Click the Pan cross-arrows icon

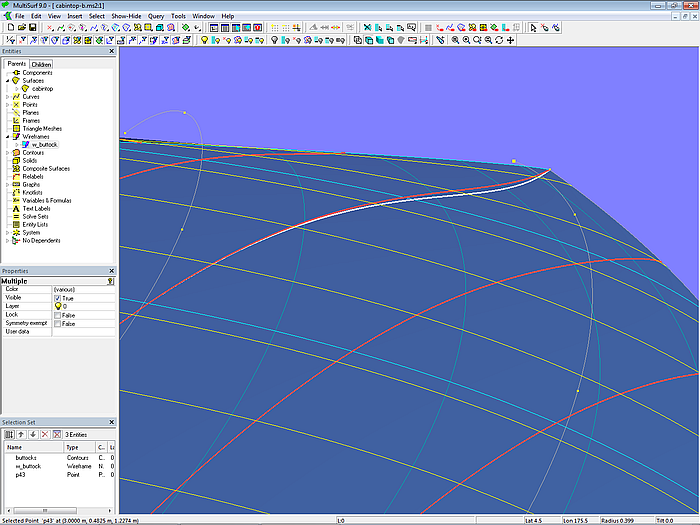click(511, 40)
